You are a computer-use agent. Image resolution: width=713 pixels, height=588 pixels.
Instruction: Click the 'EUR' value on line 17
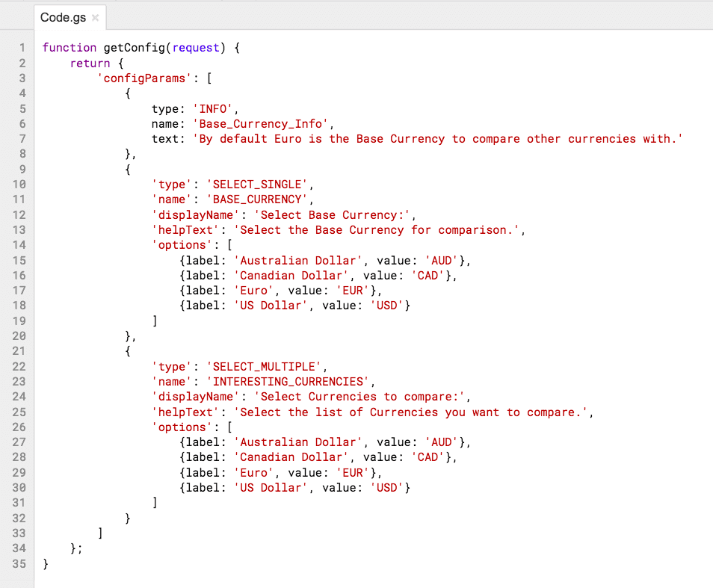tap(351, 290)
